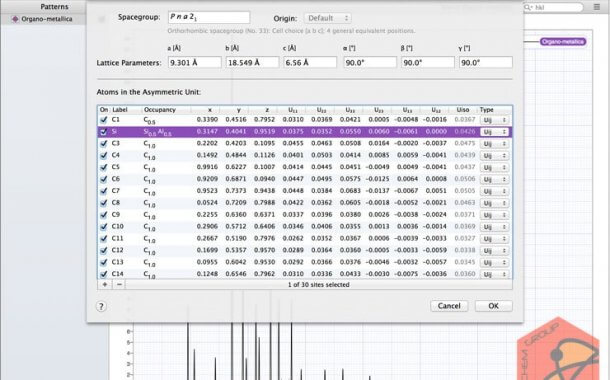Image resolution: width=610 pixels, height=380 pixels.
Task: Toggle the On checkbox for atom C11
Action: [x=103, y=238]
